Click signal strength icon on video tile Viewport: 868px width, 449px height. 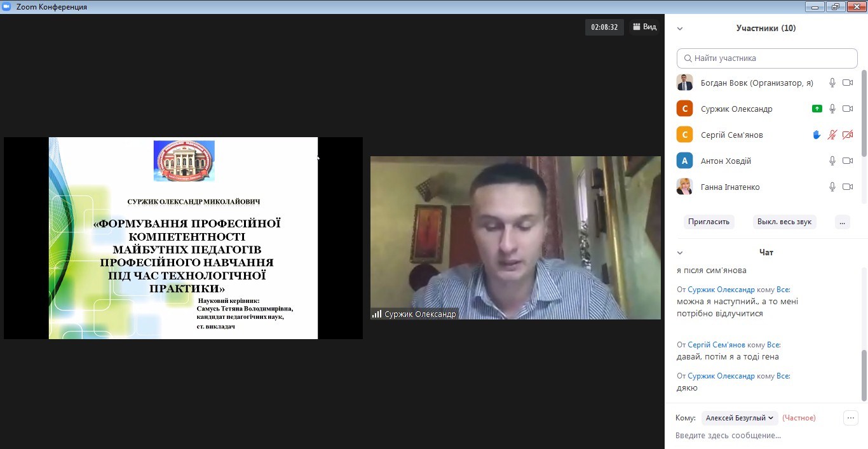(x=377, y=314)
